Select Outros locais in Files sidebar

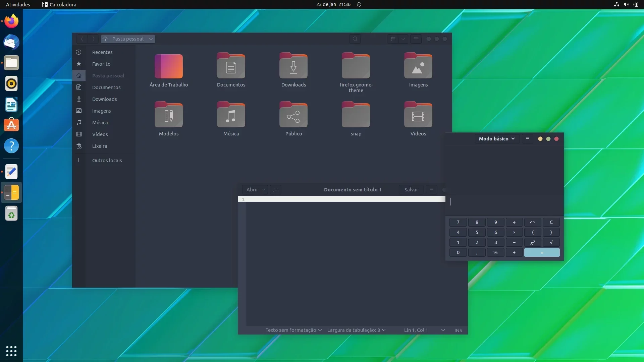click(x=104, y=161)
